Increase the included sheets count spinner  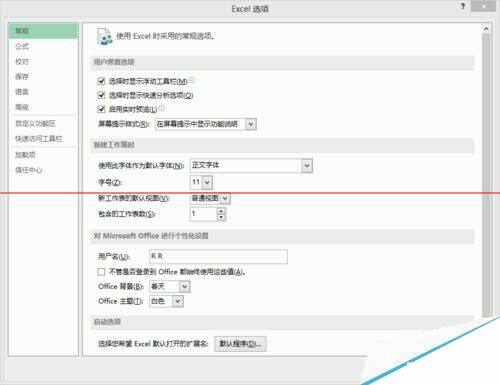pos(221,211)
